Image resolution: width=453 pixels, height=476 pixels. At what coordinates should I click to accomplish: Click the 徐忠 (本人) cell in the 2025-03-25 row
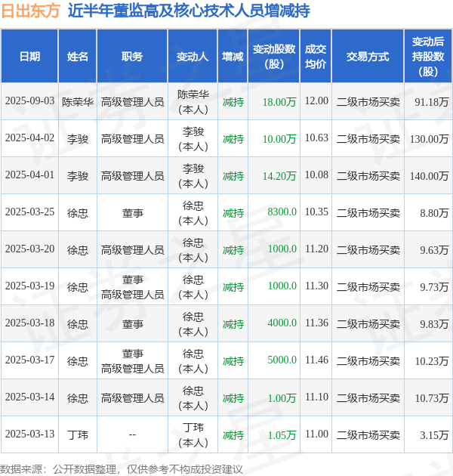pyautogui.click(x=193, y=213)
